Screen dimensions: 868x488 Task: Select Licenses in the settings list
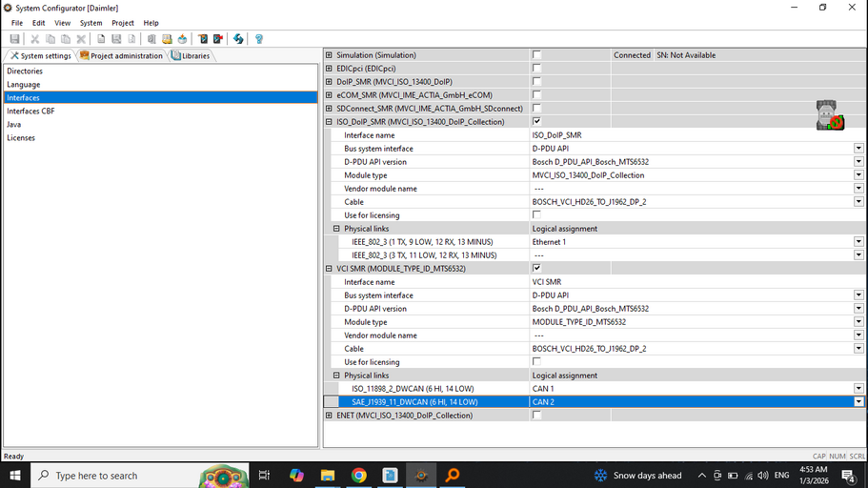click(160, 137)
